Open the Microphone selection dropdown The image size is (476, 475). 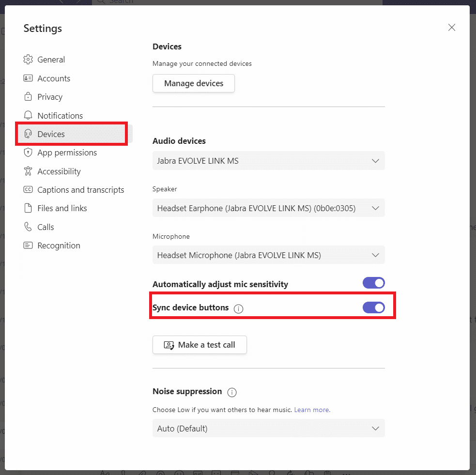[x=268, y=255]
